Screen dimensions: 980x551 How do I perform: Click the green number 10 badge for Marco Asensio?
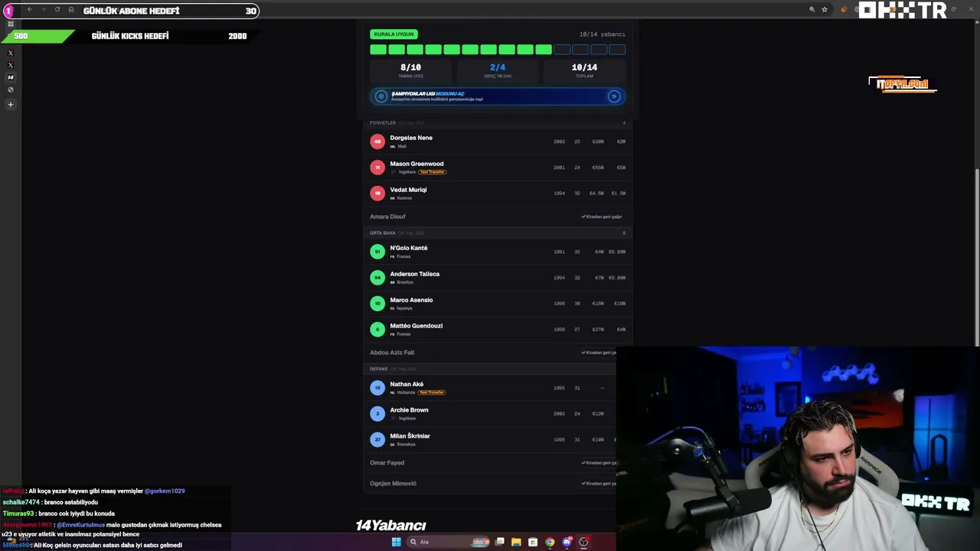point(377,304)
